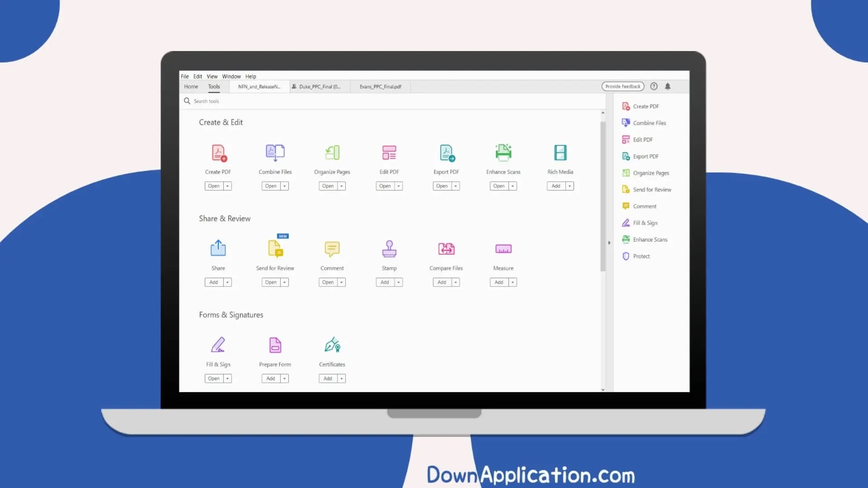The width and height of the screenshot is (868, 488).
Task: Switch to the Tools tab
Action: [x=214, y=87]
